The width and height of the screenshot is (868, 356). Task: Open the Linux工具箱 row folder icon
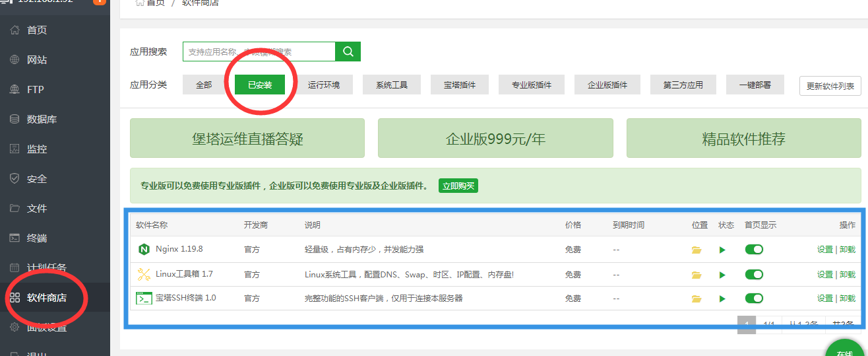[x=697, y=274]
